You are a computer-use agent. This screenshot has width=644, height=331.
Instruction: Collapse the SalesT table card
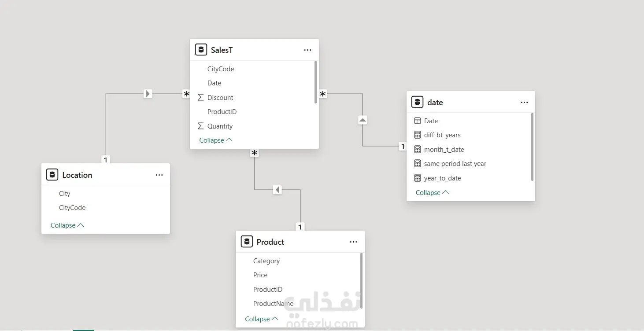(x=215, y=140)
